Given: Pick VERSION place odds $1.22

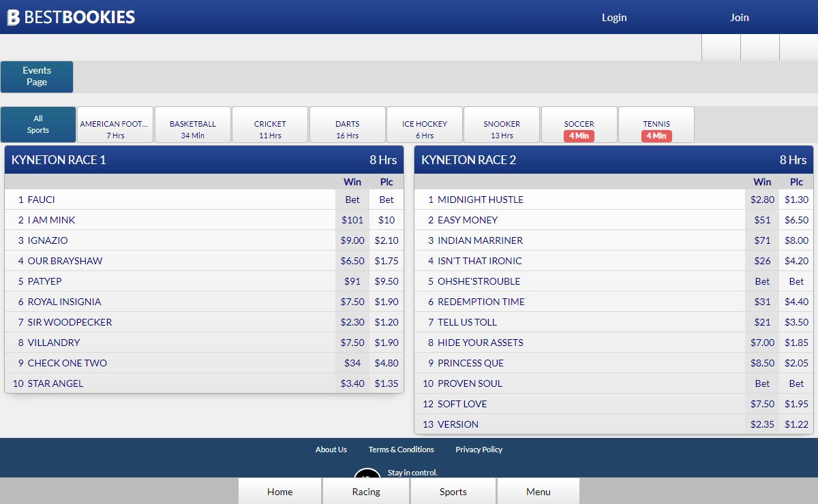Looking at the screenshot, I should (x=796, y=424).
